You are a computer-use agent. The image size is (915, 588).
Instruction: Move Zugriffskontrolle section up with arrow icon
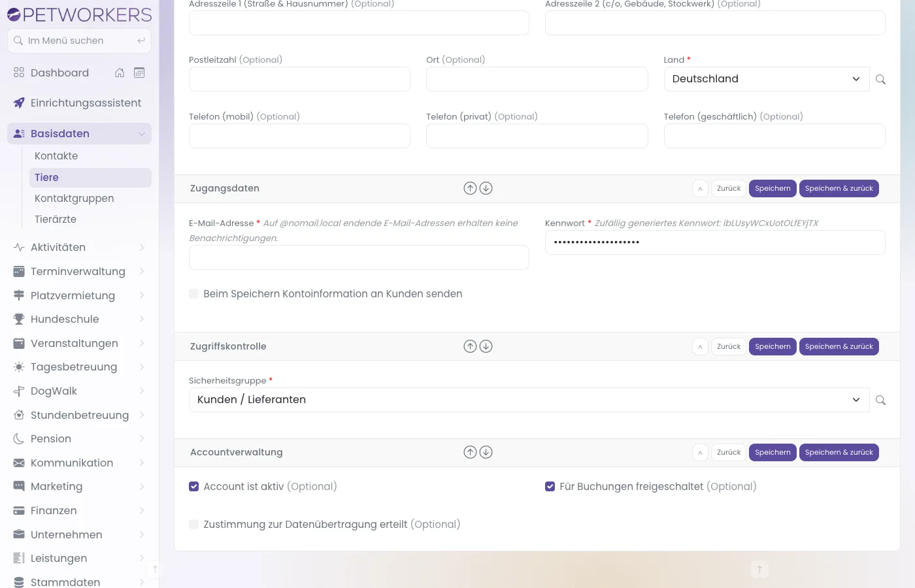[470, 346]
